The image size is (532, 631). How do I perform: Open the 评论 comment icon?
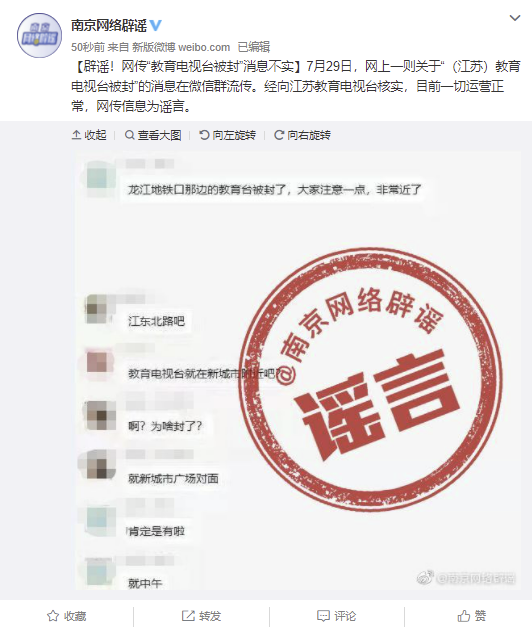tap(323, 616)
